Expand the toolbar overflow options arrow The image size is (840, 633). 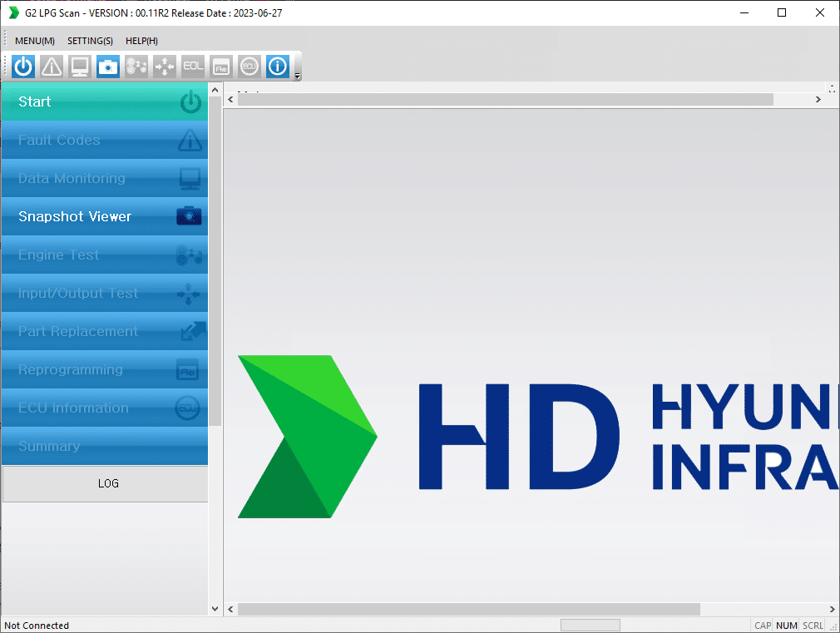298,77
